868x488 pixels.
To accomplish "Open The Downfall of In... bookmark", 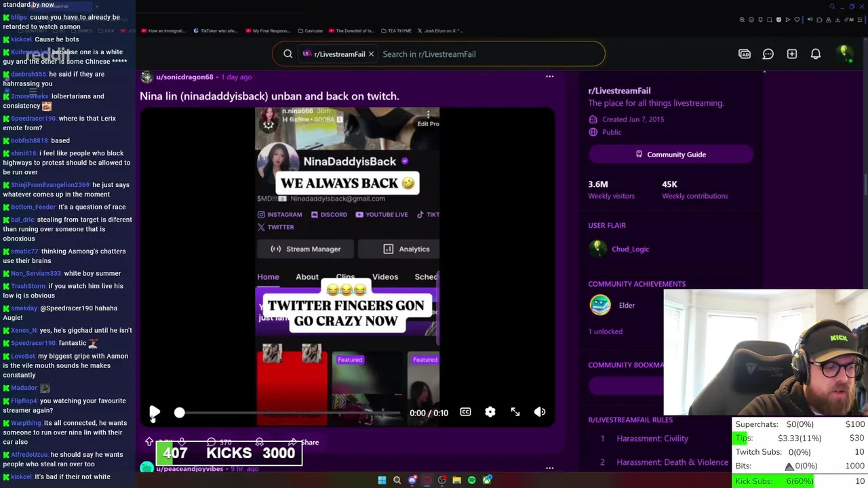I will (x=352, y=30).
